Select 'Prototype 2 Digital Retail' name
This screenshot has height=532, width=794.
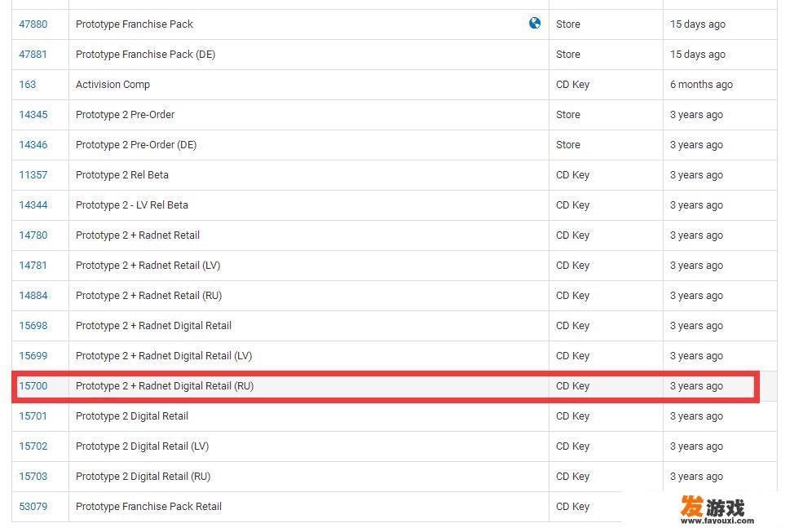(x=132, y=416)
